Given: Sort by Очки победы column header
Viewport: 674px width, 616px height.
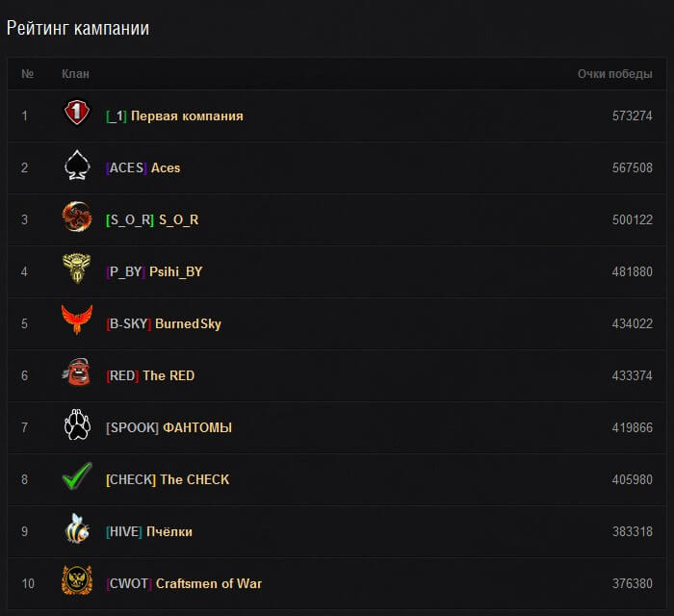Looking at the screenshot, I should [x=614, y=74].
